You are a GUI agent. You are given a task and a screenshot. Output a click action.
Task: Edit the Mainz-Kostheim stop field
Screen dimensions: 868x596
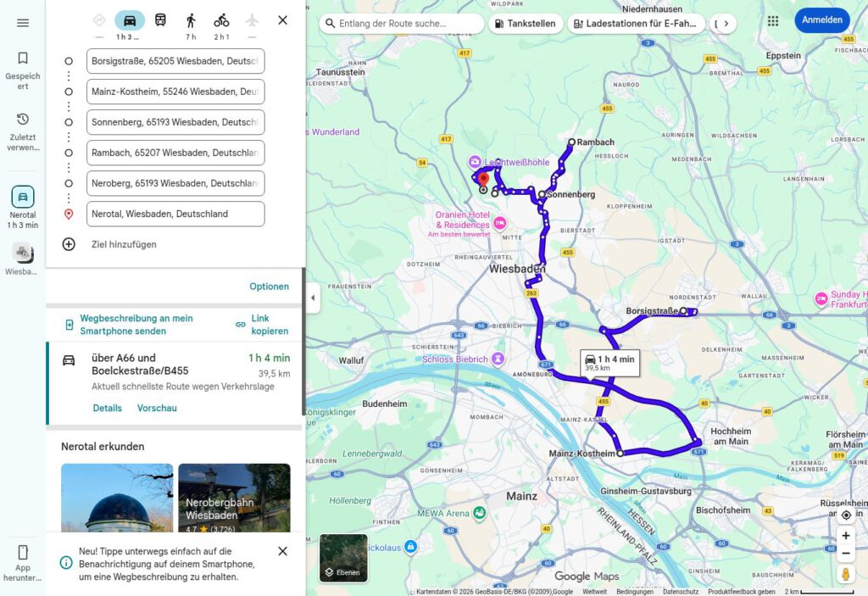[175, 92]
